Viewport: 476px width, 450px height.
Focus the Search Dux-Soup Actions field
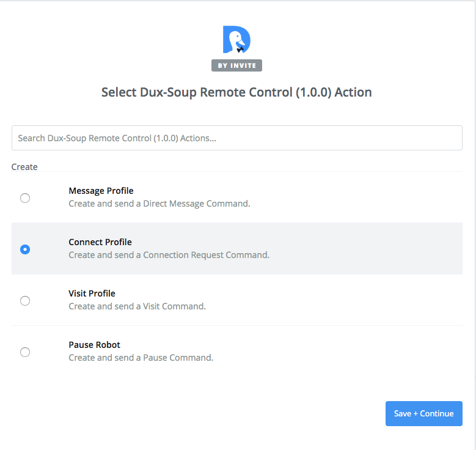(x=237, y=138)
